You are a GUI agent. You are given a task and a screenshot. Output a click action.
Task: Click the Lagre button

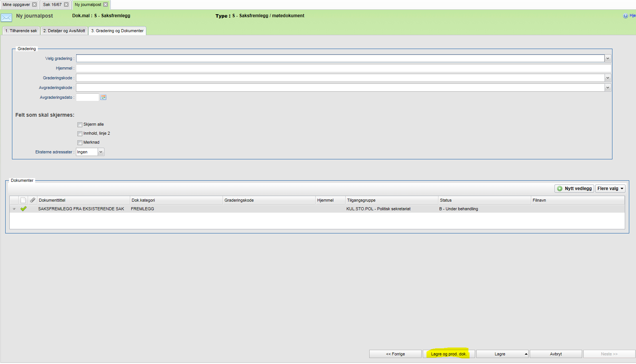pos(500,354)
